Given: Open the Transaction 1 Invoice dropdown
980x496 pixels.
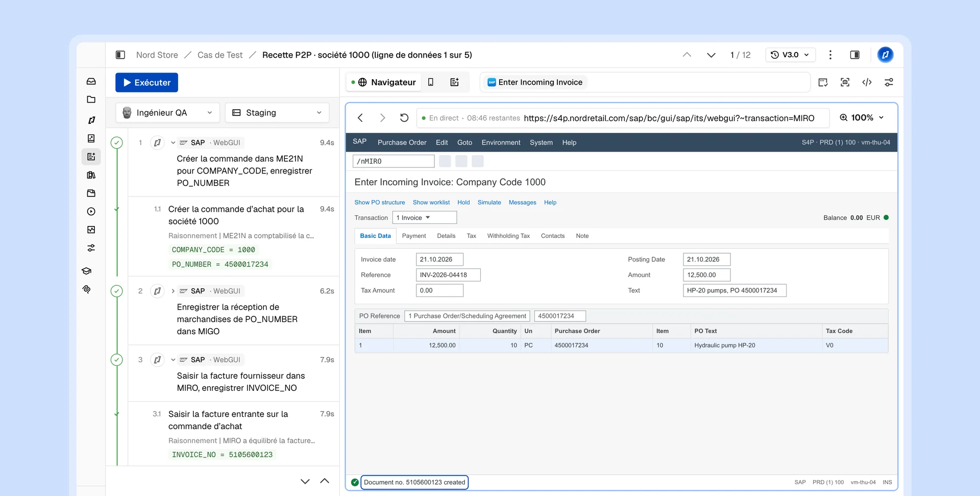Looking at the screenshot, I should pos(424,218).
